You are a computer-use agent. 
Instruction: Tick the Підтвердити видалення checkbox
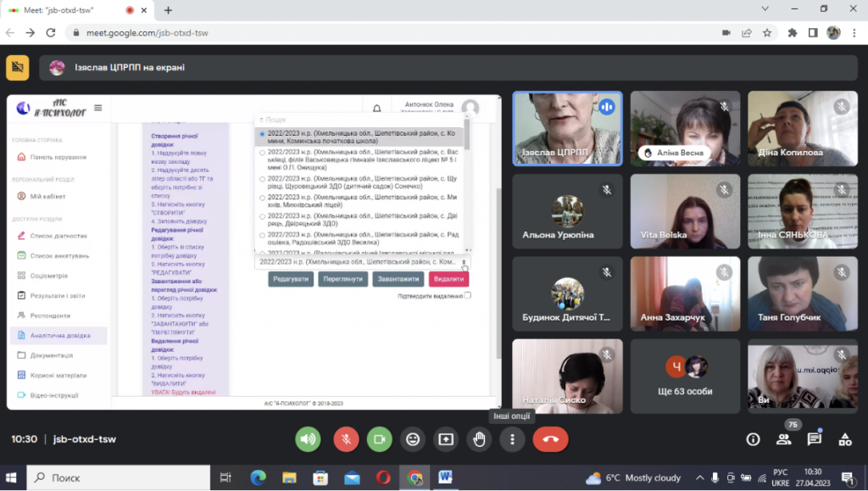point(468,296)
